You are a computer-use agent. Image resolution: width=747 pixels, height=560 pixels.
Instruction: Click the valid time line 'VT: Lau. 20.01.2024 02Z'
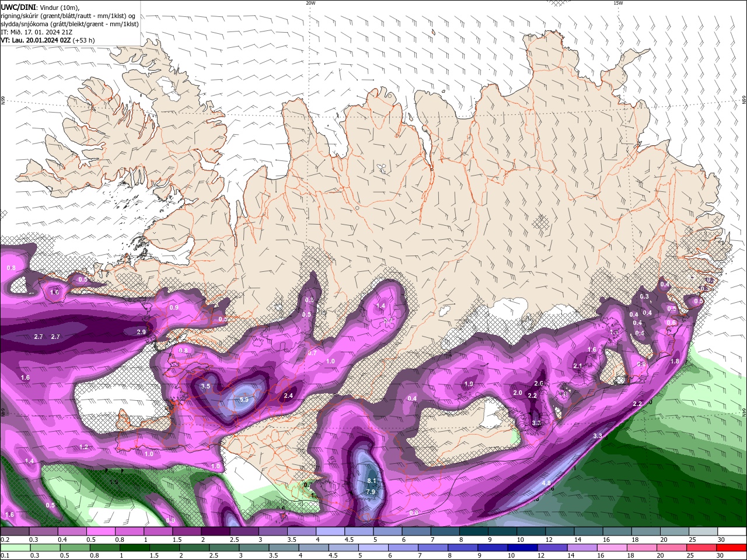coord(36,40)
